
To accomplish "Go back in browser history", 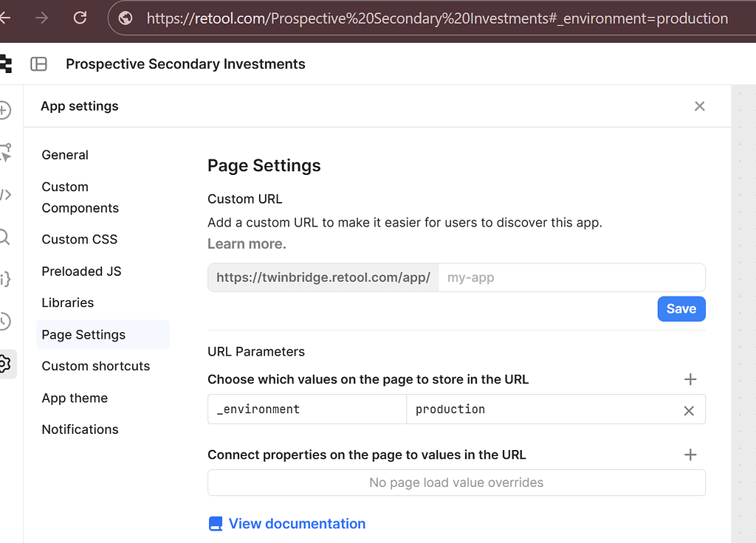I will tap(5, 18).
